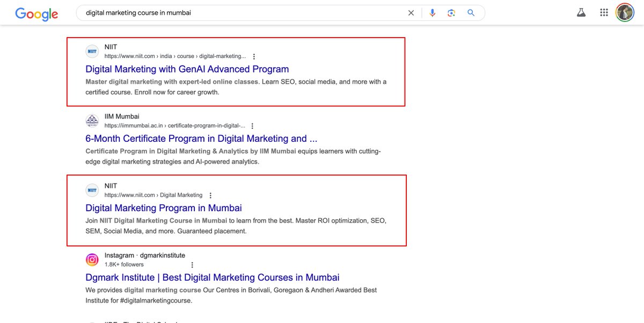Open 6-Month Certificate Program in Digital Marketing link
Viewport: 644px width, 323px height.
(x=201, y=139)
